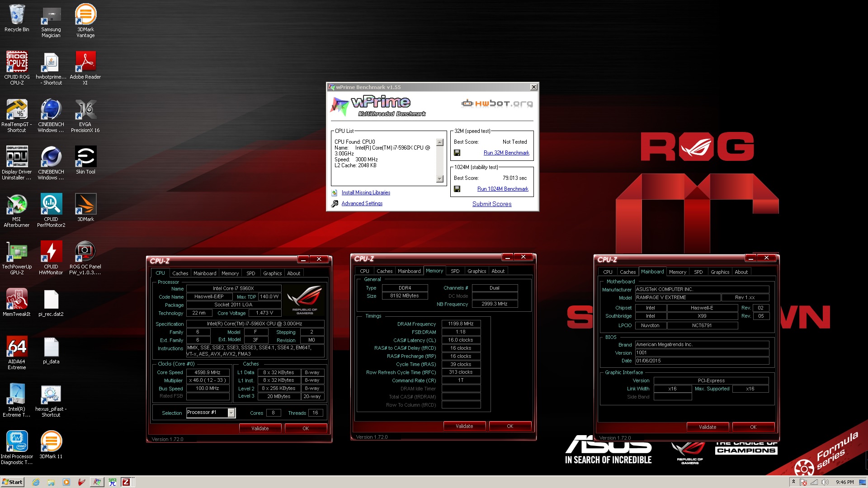Click Run 1024M Benchmark link
The height and width of the screenshot is (488, 868).
503,189
